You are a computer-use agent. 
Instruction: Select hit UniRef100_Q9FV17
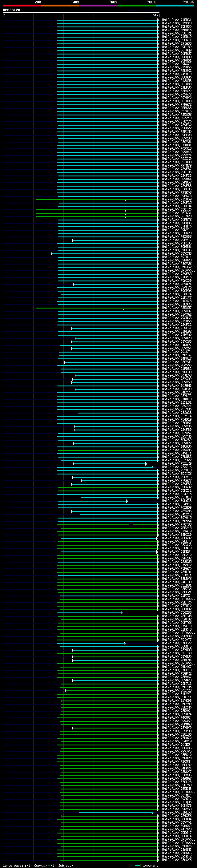pyautogui.click(x=177, y=240)
